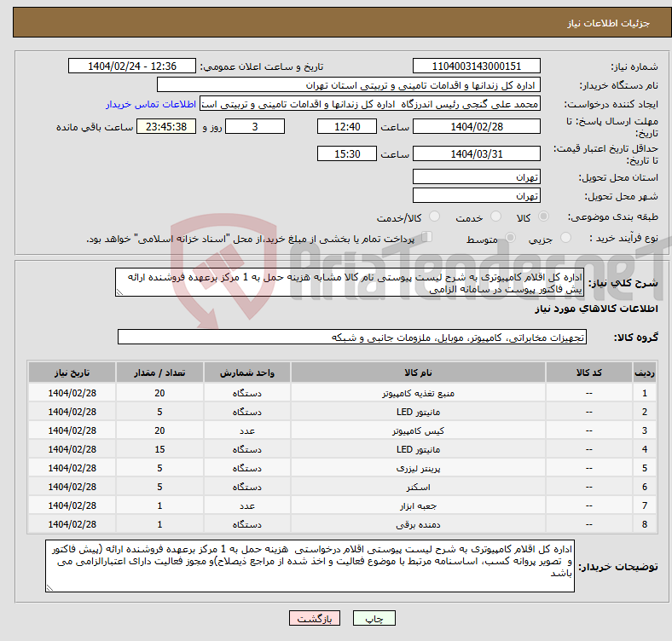Click the deadline time field 12:40
Screen dimensions: 672x641
point(347,126)
